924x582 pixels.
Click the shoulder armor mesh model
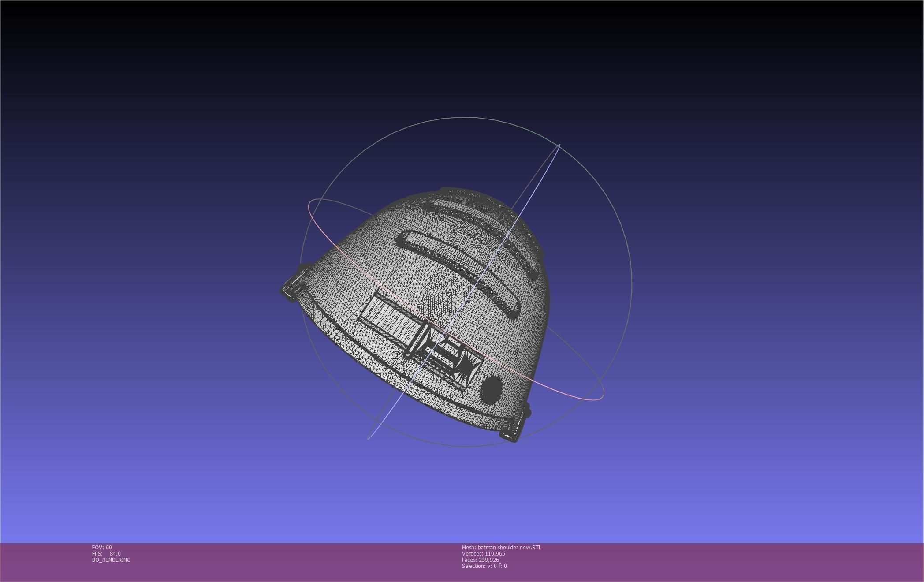click(416, 314)
